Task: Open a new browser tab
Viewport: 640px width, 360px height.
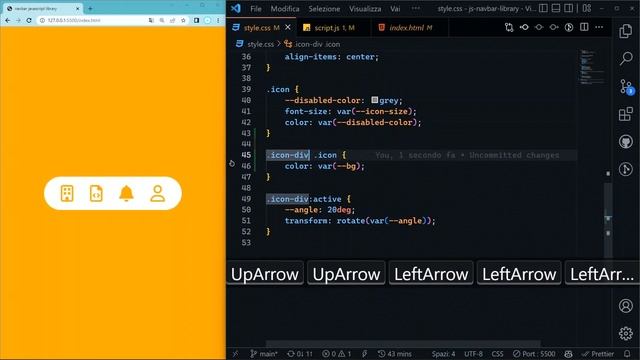Action: 90,8
